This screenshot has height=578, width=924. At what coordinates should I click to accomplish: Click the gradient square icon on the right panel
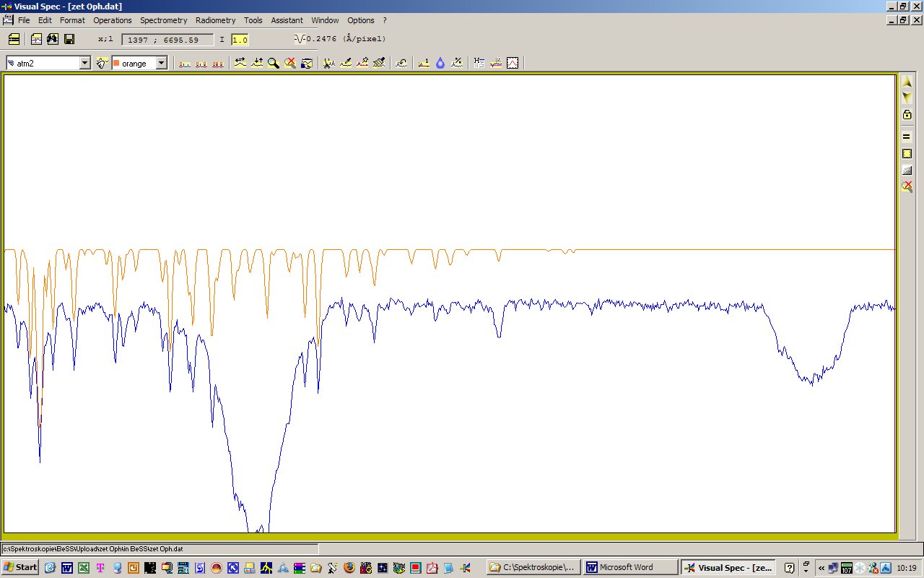pyautogui.click(x=907, y=169)
